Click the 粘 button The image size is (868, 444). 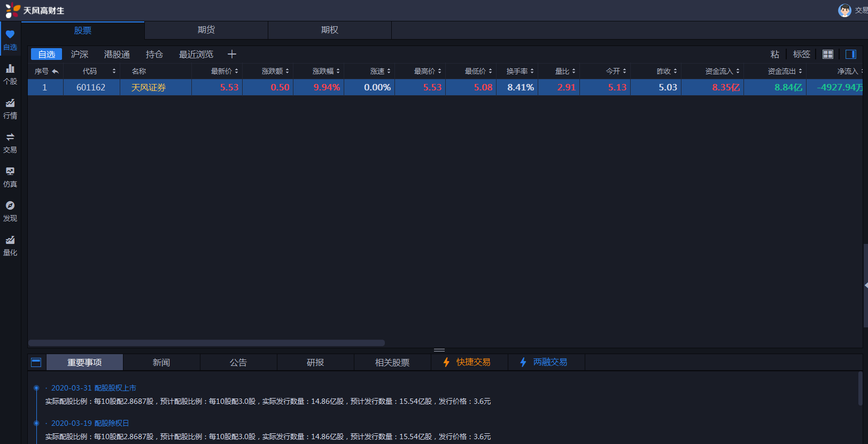(x=775, y=54)
